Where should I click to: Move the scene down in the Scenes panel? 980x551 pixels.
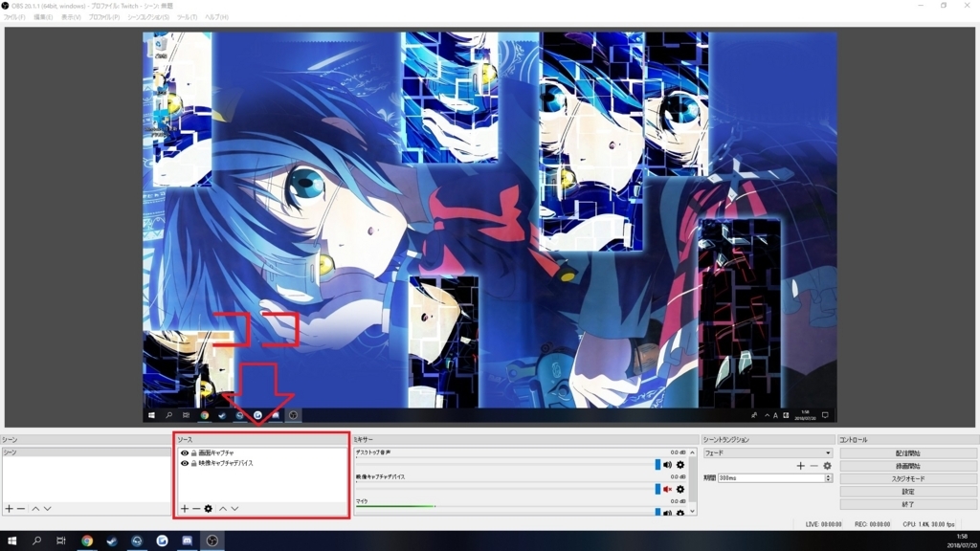pos(48,509)
